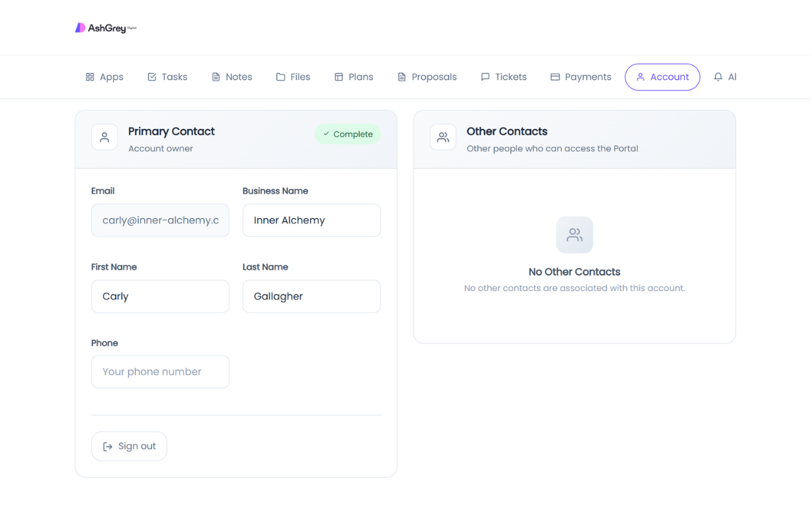
Task: Click the Primary Contact person icon
Action: click(104, 138)
